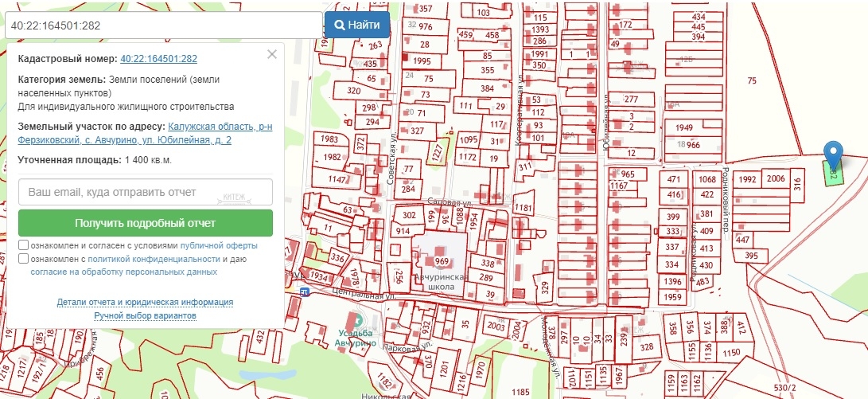
Task: Expand Детали отчета и юридическая информация
Action: [x=145, y=303]
